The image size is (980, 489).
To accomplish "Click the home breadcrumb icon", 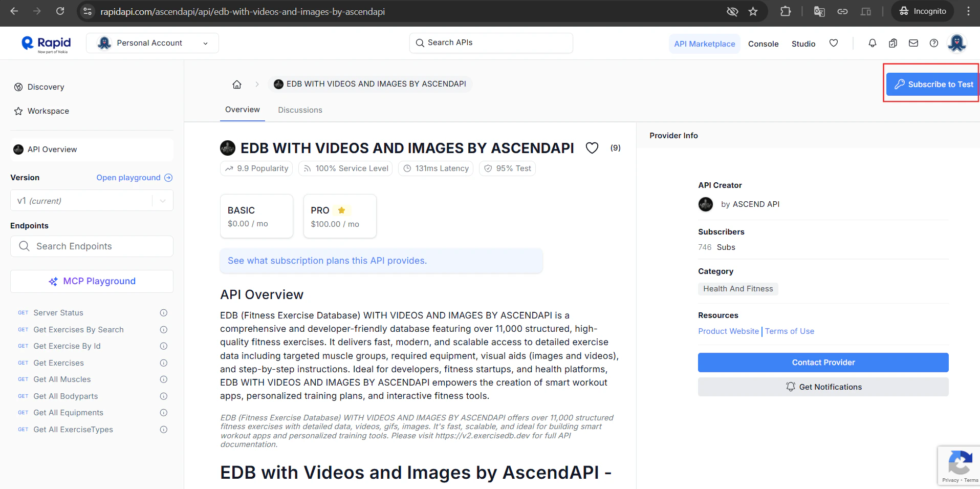I will pyautogui.click(x=237, y=84).
